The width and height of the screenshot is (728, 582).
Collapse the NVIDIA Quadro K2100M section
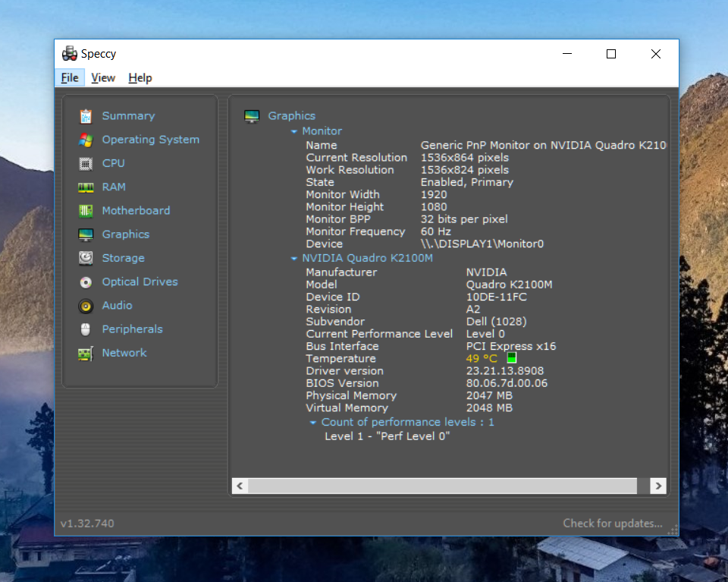point(294,258)
